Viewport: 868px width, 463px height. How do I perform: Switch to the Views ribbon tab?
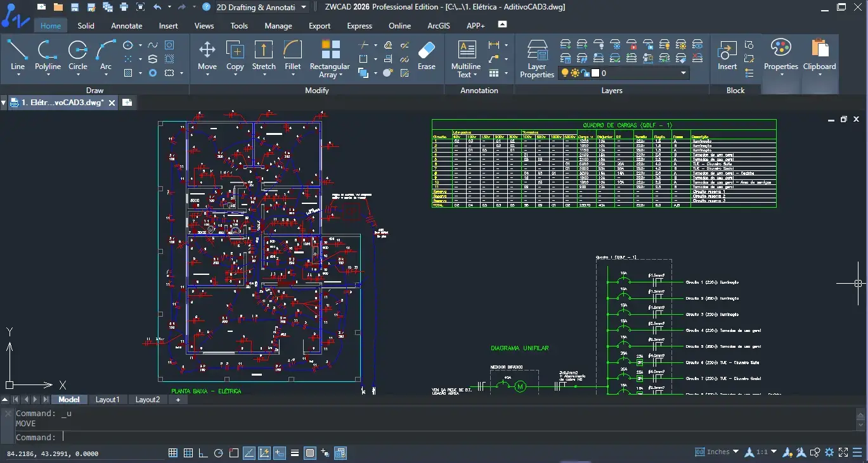tap(204, 26)
